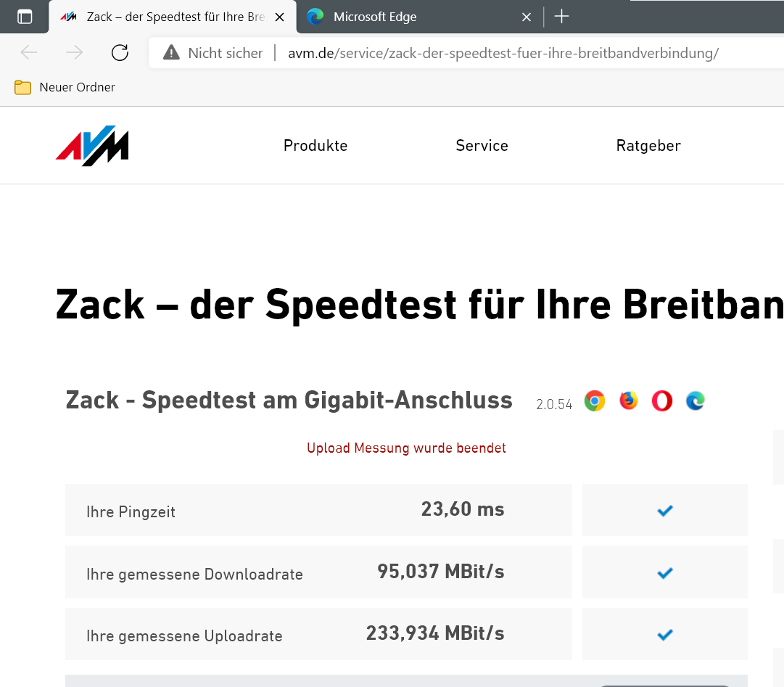Open the Neuer Ordner bookmarks folder

65,87
